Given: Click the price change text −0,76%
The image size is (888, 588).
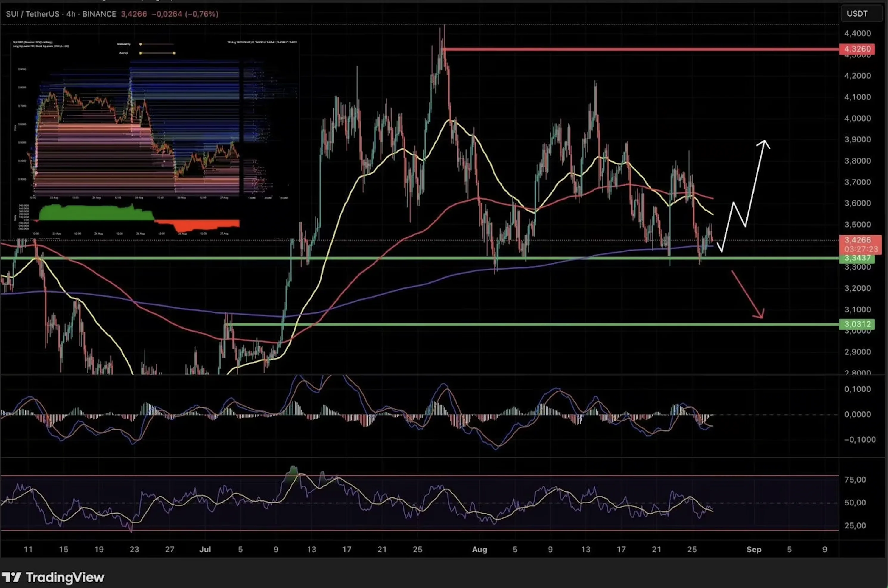Looking at the screenshot, I should 201,14.
